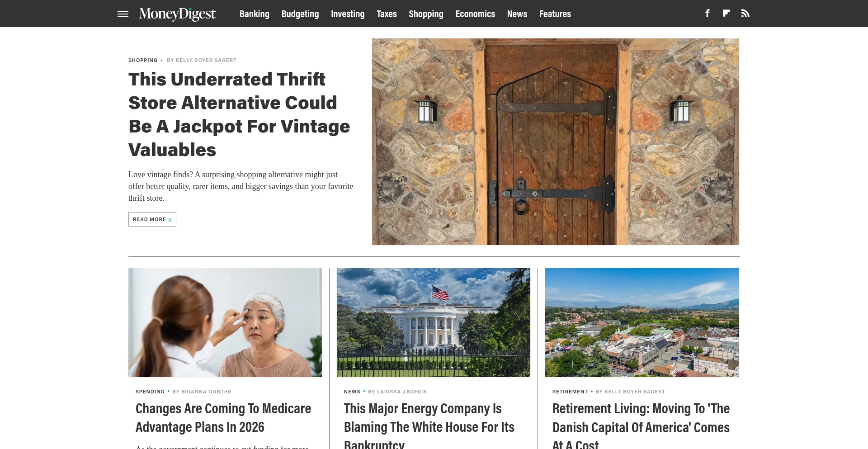This screenshot has width=868, height=449.
Task: Open the Features menu item
Action: [555, 14]
